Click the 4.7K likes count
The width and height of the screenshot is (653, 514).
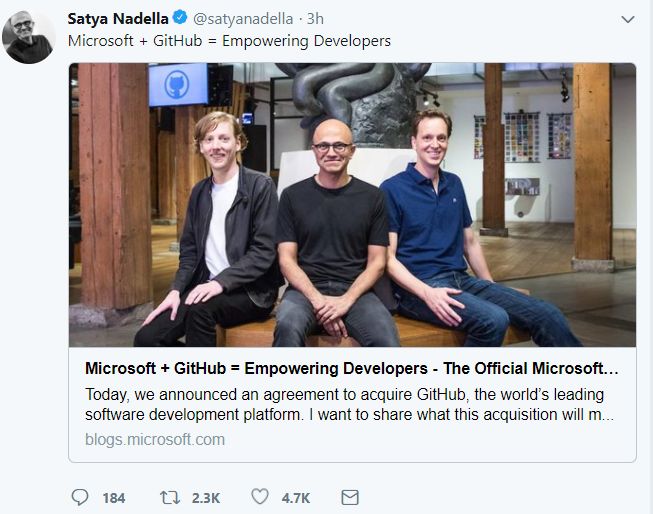point(296,498)
